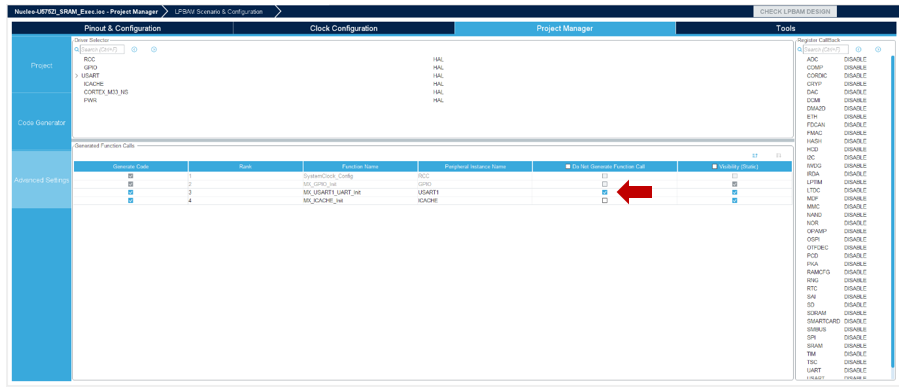Select the Project Manager tab
906x392 pixels.
565,28
